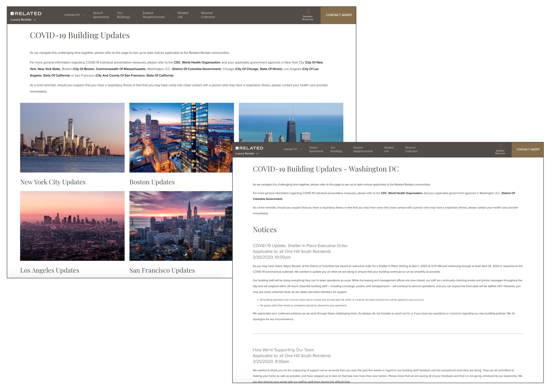Click the New York City skyline photo
The height and width of the screenshot is (392, 554).
(x=72, y=138)
